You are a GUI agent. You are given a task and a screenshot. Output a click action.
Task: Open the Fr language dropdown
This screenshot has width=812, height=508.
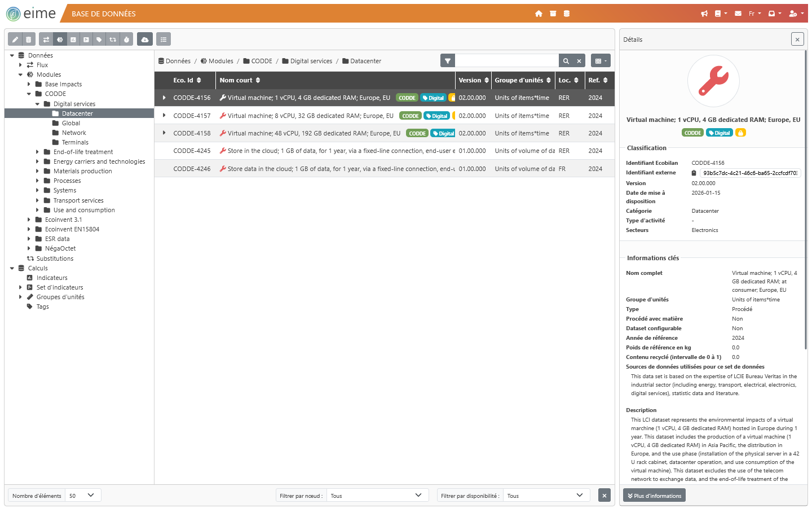[x=754, y=14]
